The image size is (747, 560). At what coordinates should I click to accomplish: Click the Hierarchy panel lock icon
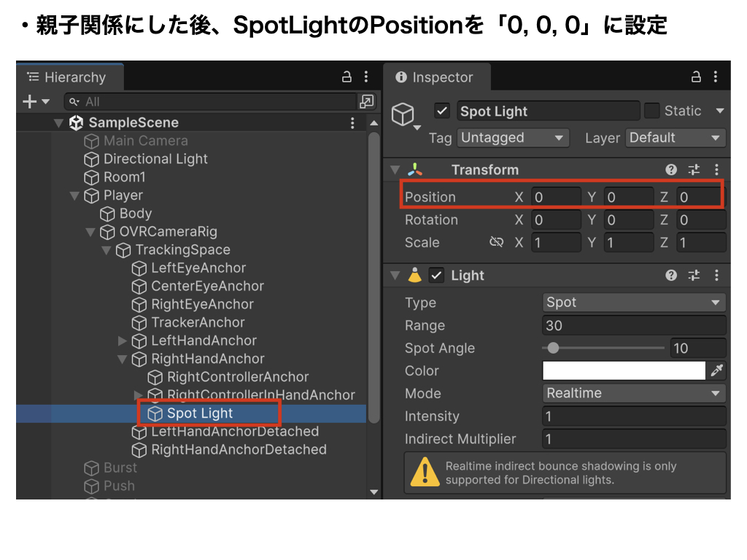347,77
